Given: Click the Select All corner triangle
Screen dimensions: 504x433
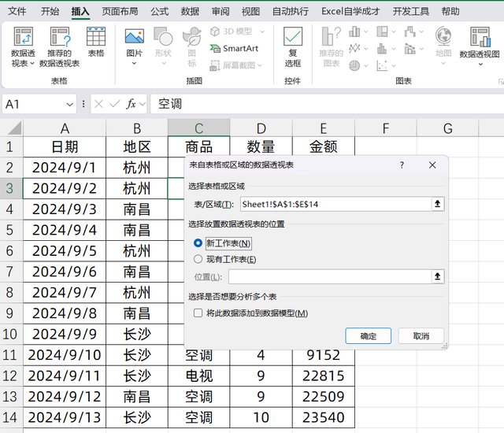Looking at the screenshot, I should click(14, 128).
